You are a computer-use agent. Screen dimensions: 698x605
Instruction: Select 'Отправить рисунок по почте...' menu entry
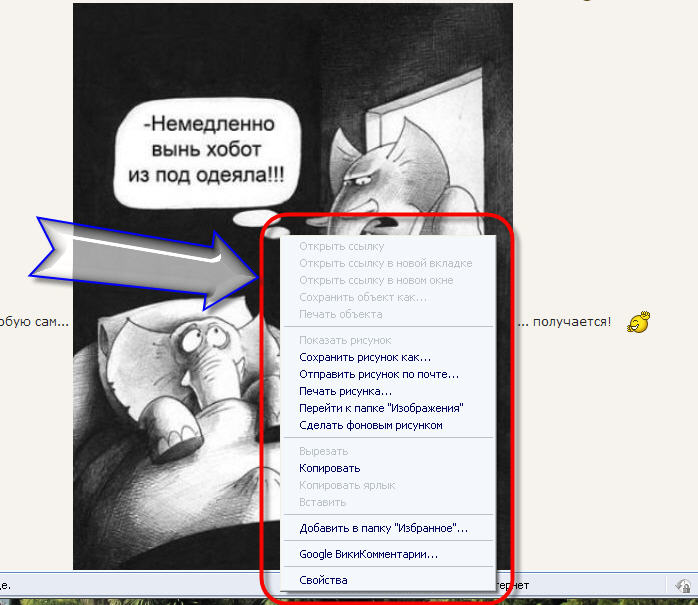tap(388, 374)
